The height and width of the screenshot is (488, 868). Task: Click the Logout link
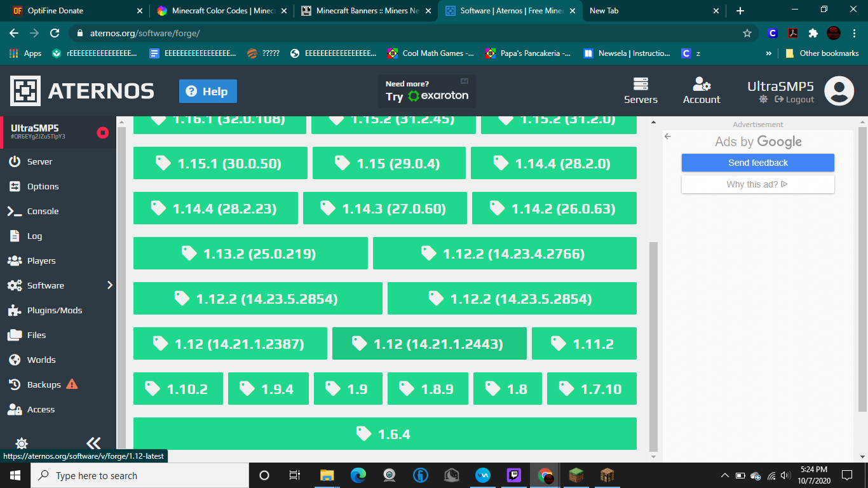click(x=794, y=99)
